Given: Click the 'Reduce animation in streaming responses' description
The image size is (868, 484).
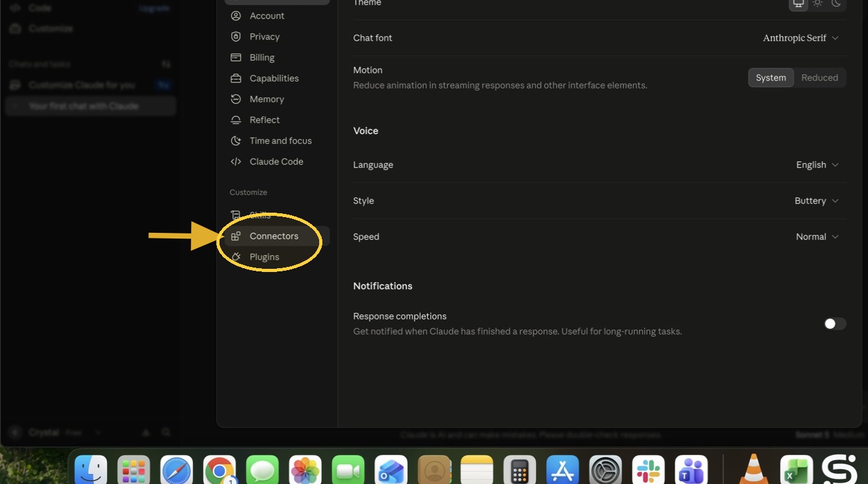Looking at the screenshot, I should (500, 85).
